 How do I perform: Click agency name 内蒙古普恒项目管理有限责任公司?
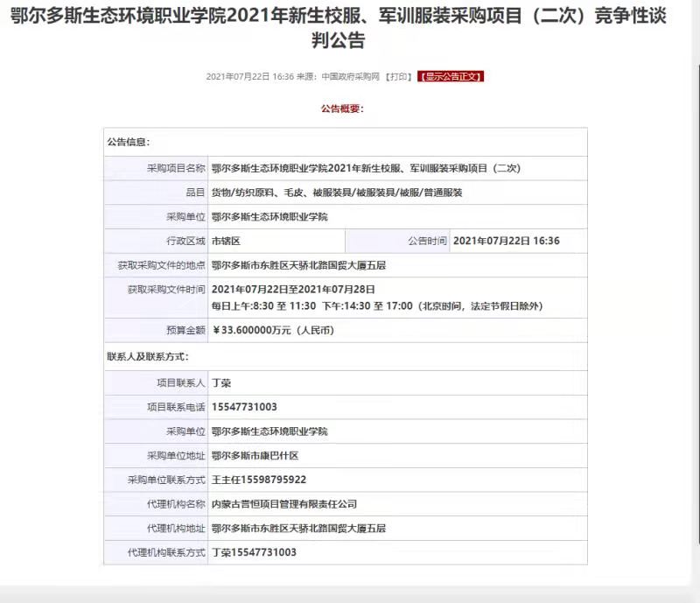point(284,504)
